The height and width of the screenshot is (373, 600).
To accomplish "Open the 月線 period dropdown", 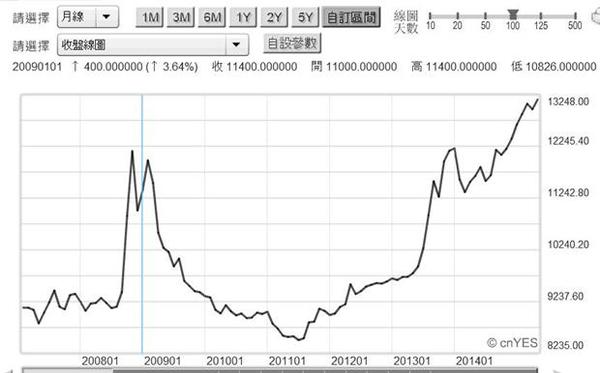I will tap(88, 17).
